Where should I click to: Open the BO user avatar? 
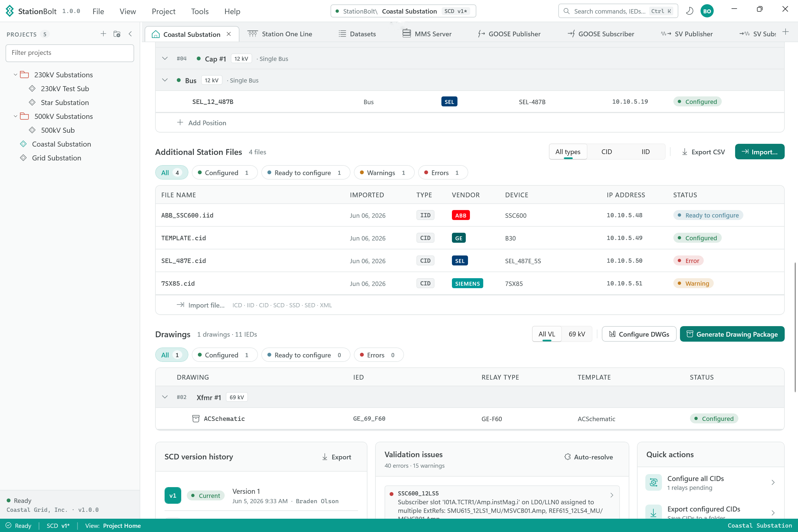point(707,11)
